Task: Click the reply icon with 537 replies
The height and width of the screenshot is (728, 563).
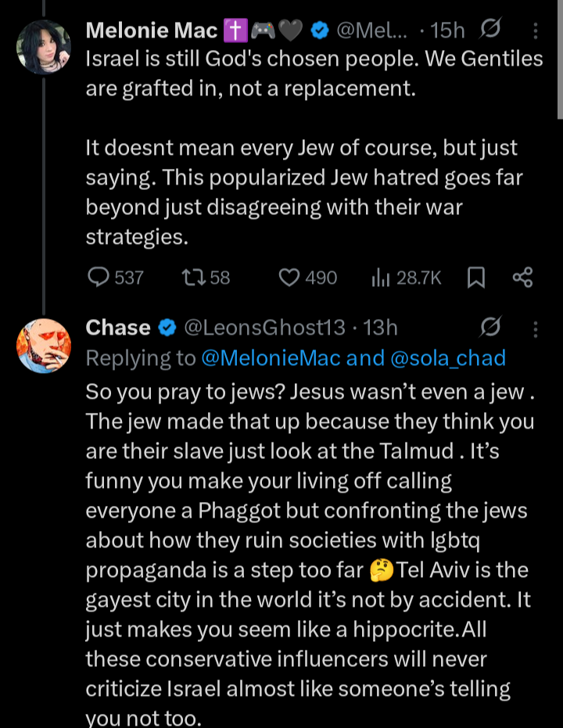Action: 99,278
